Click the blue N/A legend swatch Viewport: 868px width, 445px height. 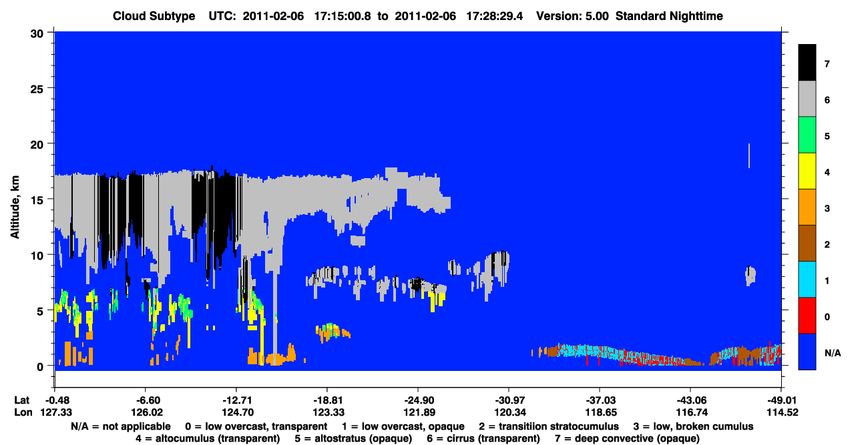click(807, 352)
